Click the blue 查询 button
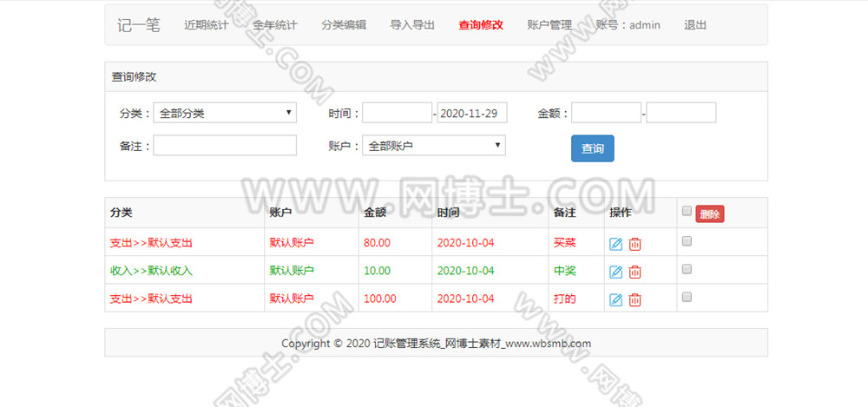Image resolution: width=868 pixels, height=407 pixels. pyautogui.click(x=592, y=148)
